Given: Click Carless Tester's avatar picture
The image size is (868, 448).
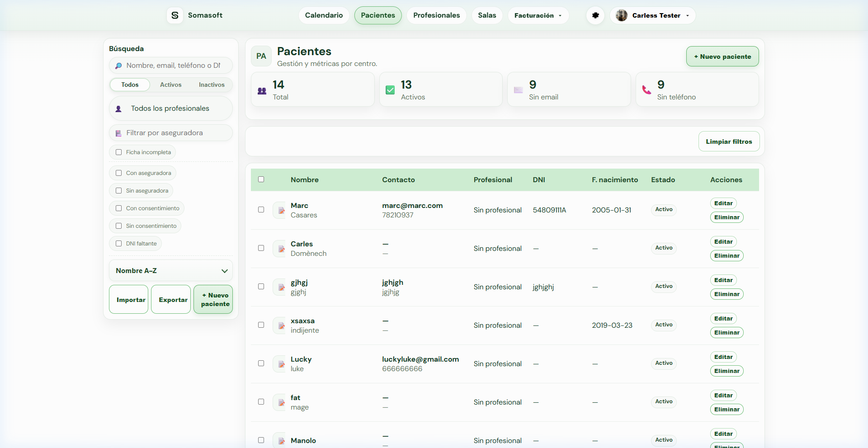Looking at the screenshot, I should point(622,15).
